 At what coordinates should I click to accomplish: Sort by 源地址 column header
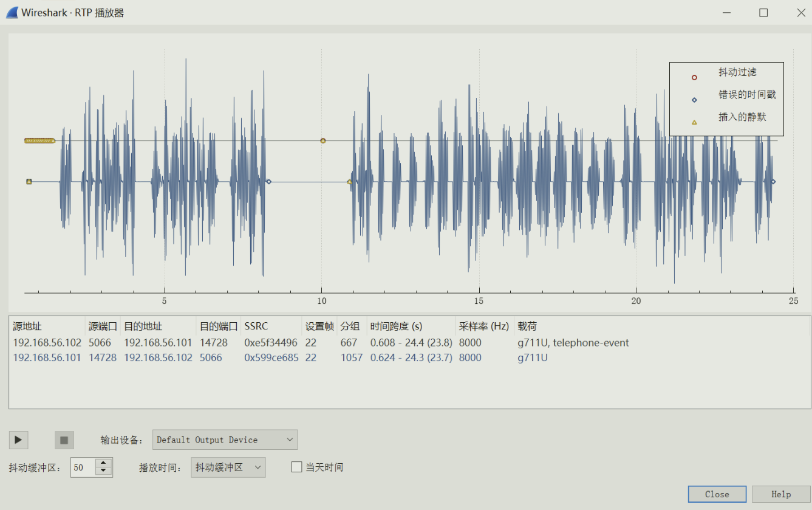47,326
